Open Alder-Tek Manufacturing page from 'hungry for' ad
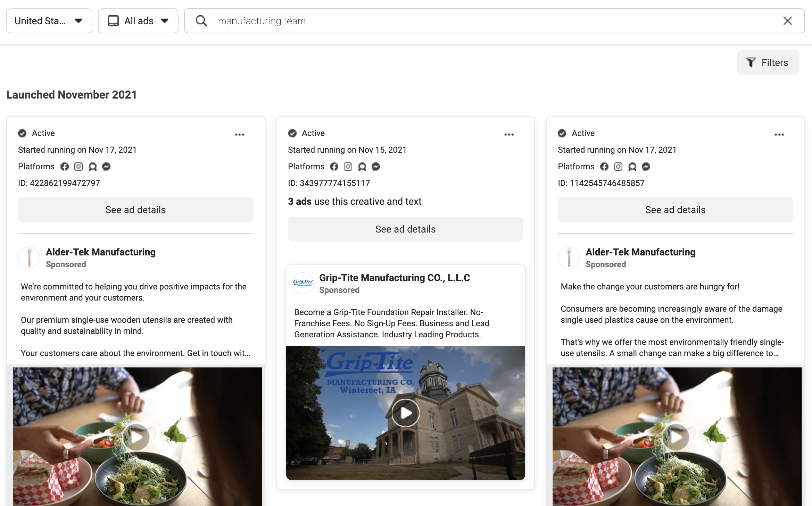This screenshot has width=812, height=506. click(640, 252)
